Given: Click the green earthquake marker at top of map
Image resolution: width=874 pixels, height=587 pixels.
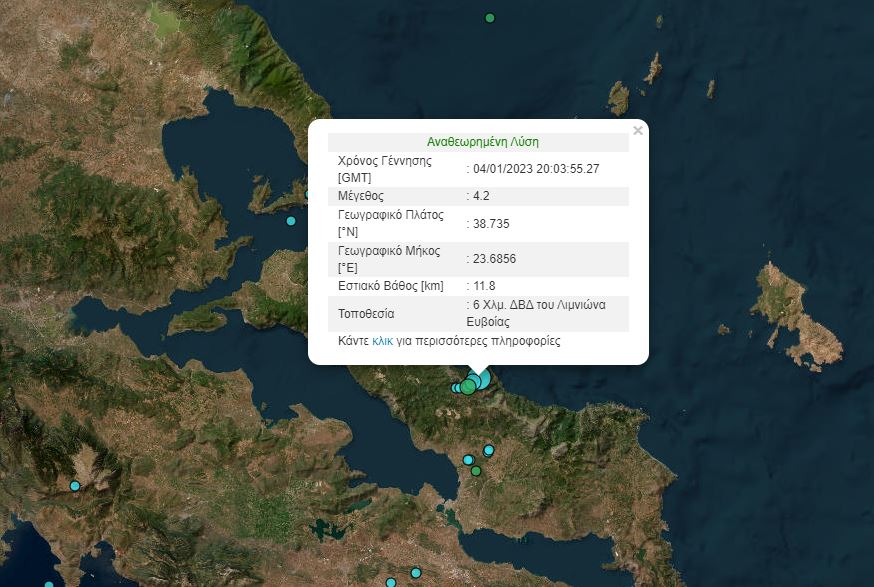Looking at the screenshot, I should (489, 17).
